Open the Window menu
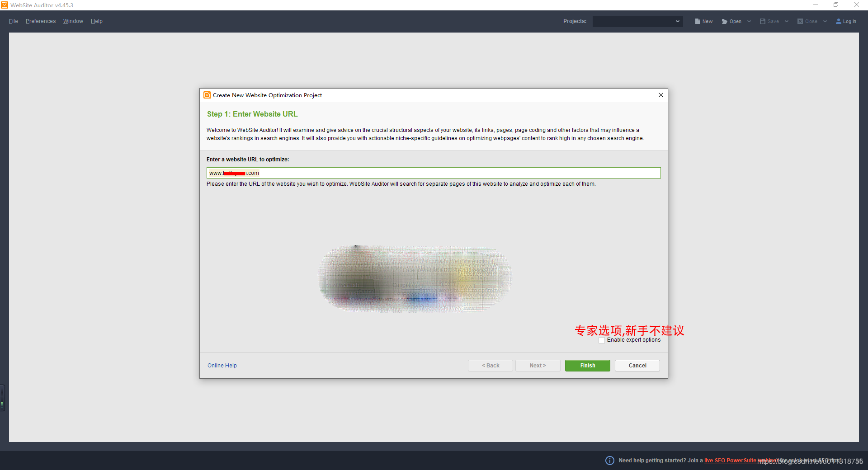The height and width of the screenshot is (470, 868). [x=73, y=21]
